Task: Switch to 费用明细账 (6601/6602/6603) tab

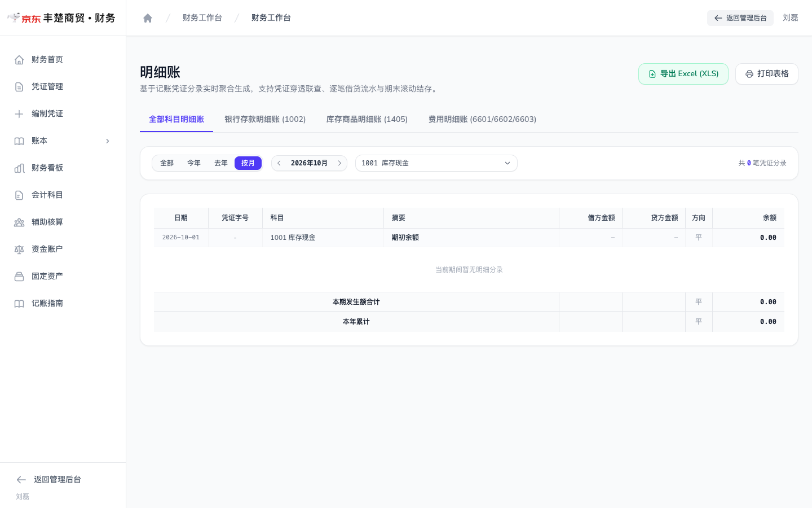Action: [482, 120]
